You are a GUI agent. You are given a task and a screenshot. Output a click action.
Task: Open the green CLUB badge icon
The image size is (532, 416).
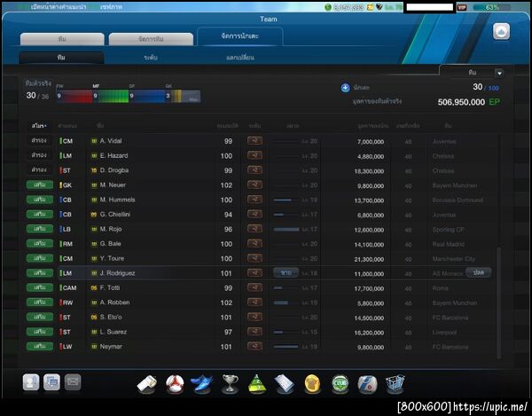click(340, 384)
